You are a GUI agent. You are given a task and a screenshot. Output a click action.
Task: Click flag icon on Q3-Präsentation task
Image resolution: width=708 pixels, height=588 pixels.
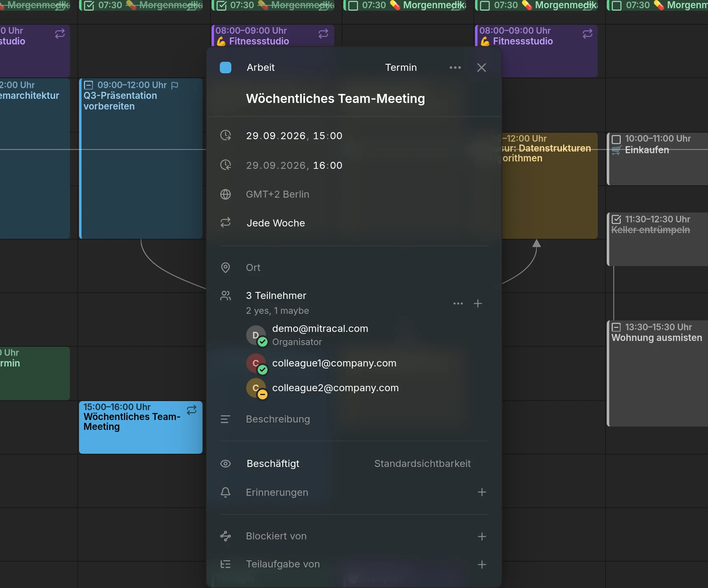tap(175, 85)
